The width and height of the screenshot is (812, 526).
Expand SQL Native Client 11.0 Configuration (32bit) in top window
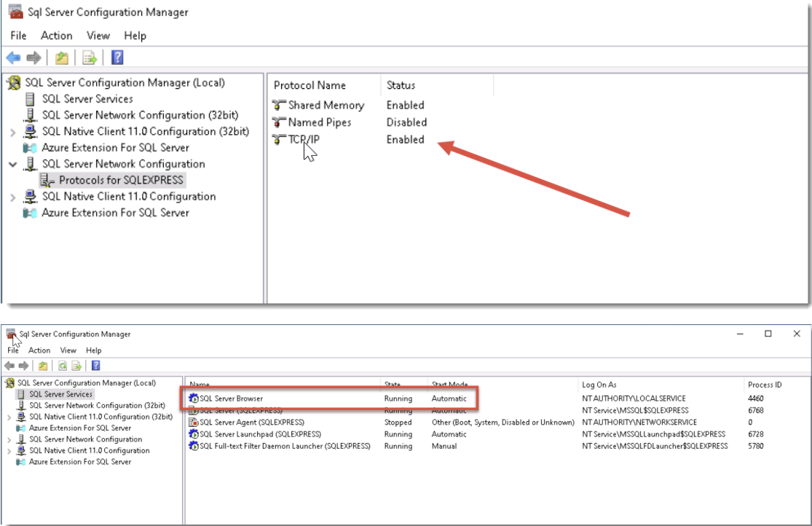(13, 132)
